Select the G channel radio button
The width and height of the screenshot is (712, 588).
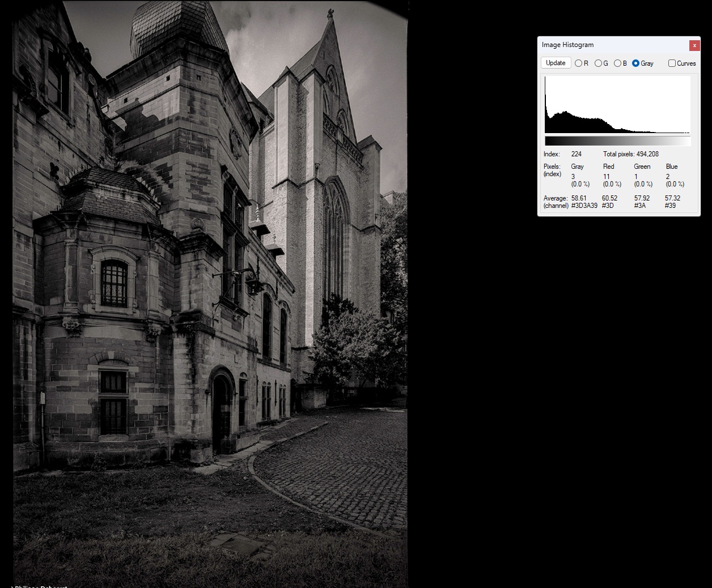click(598, 63)
